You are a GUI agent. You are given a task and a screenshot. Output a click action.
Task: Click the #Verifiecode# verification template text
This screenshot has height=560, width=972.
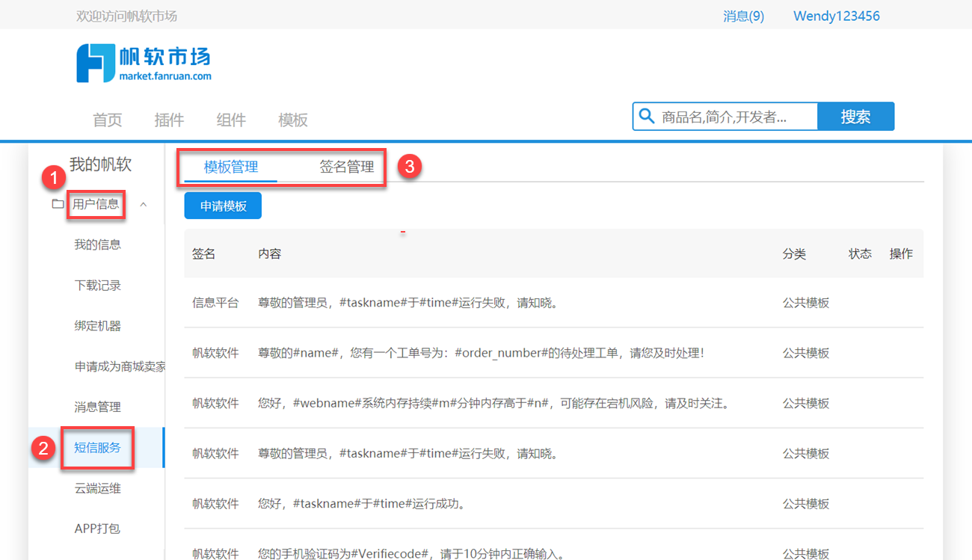(410, 554)
